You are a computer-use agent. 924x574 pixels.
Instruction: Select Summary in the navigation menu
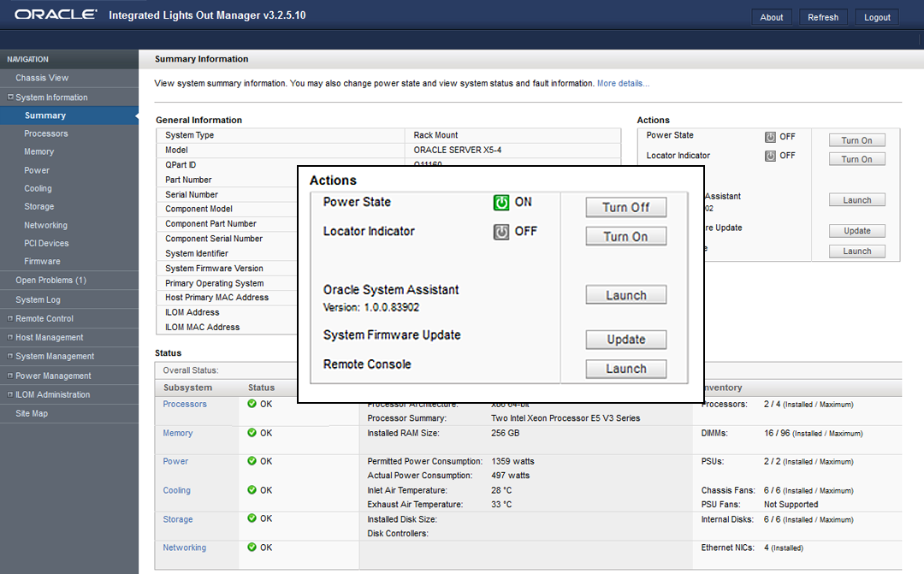pyautogui.click(x=45, y=115)
